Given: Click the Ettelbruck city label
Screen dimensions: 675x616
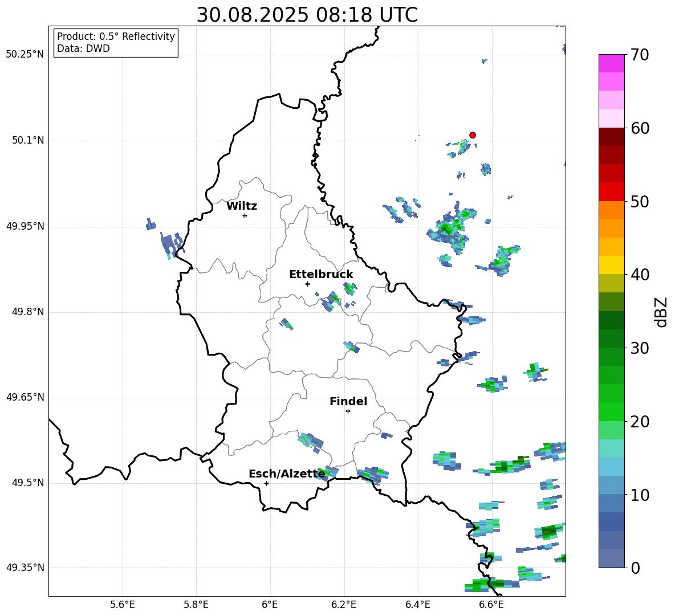Looking at the screenshot, I should coord(321,275).
